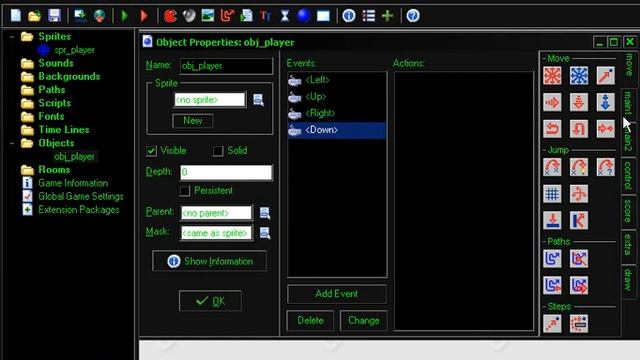Image resolution: width=640 pixels, height=360 pixels.
Task: Create a path resource in toolbar
Action: click(227, 16)
